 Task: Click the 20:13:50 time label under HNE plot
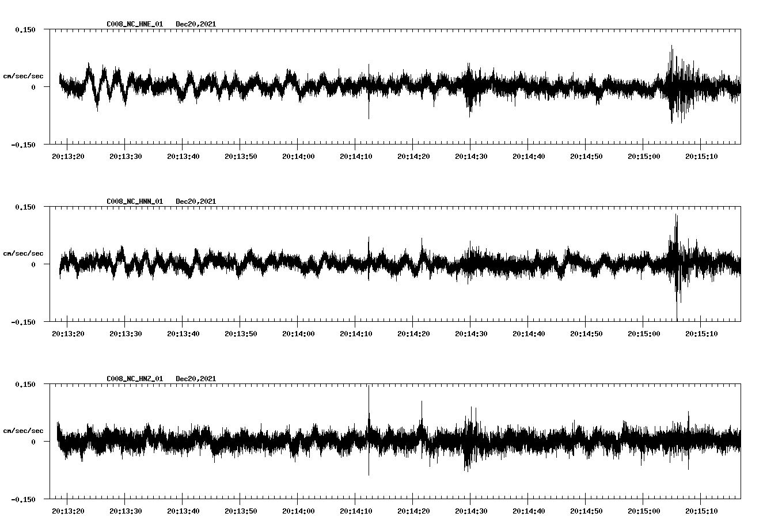pos(241,157)
